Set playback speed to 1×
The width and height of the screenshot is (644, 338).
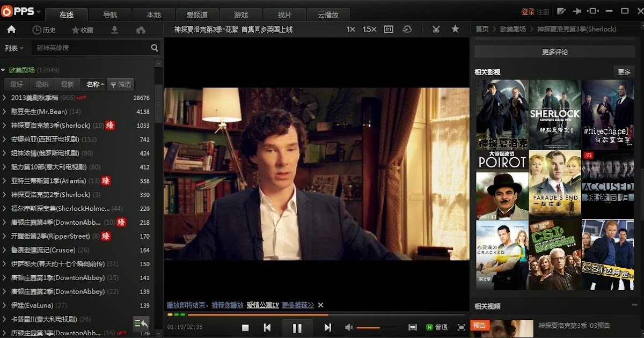(x=351, y=30)
